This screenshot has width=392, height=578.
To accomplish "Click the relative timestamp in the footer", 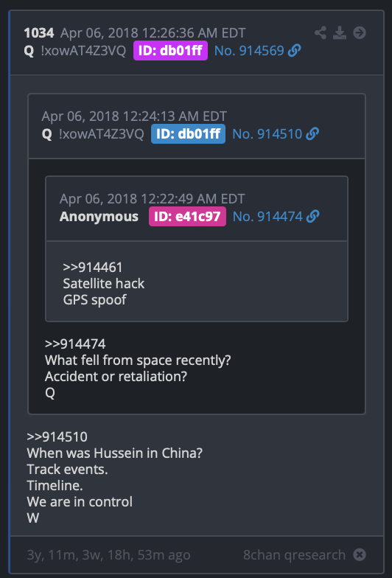I will [x=109, y=554].
